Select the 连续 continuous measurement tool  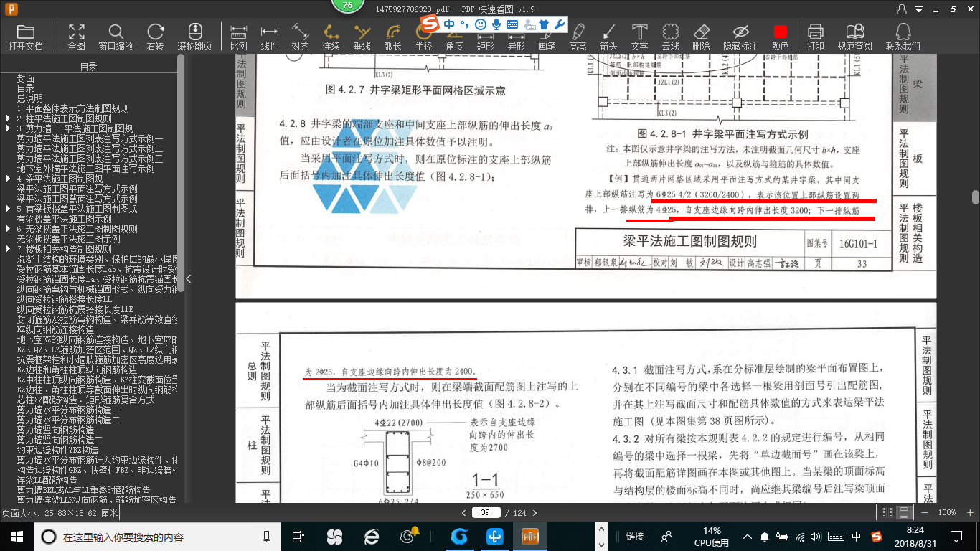[x=331, y=37]
